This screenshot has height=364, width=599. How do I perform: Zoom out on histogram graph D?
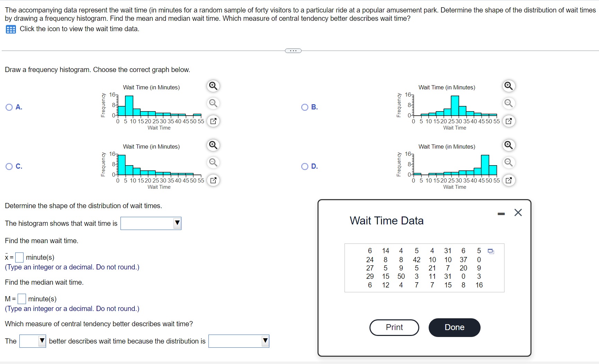(x=508, y=162)
